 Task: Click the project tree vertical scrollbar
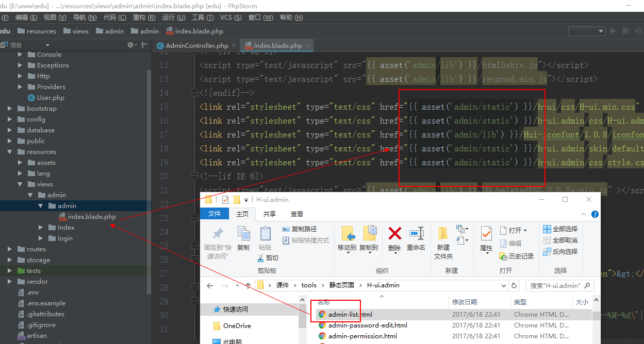(149, 180)
